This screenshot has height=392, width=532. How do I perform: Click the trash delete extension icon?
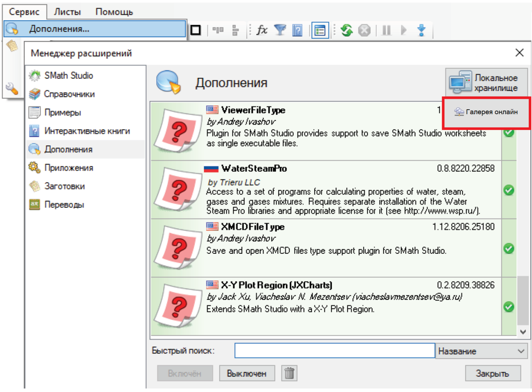pyautogui.click(x=289, y=373)
